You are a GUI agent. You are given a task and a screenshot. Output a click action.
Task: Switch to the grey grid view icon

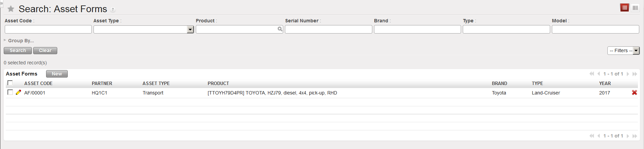coord(635,8)
